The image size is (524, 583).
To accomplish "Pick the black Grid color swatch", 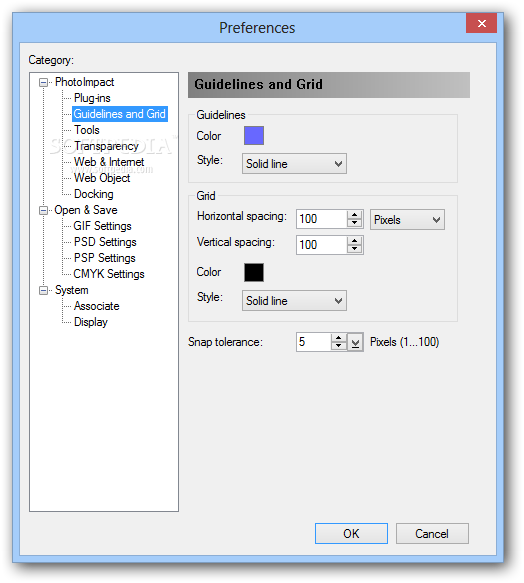I will (x=254, y=273).
